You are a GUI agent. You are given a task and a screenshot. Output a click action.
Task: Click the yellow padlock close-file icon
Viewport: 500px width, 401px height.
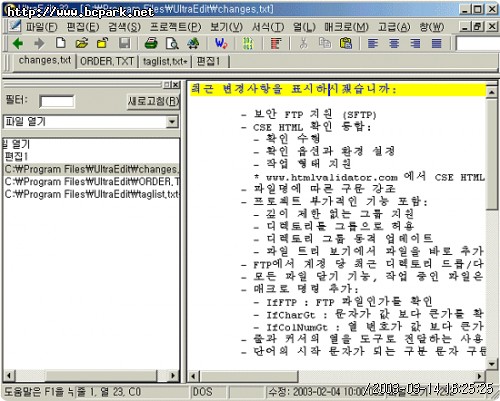103,43
